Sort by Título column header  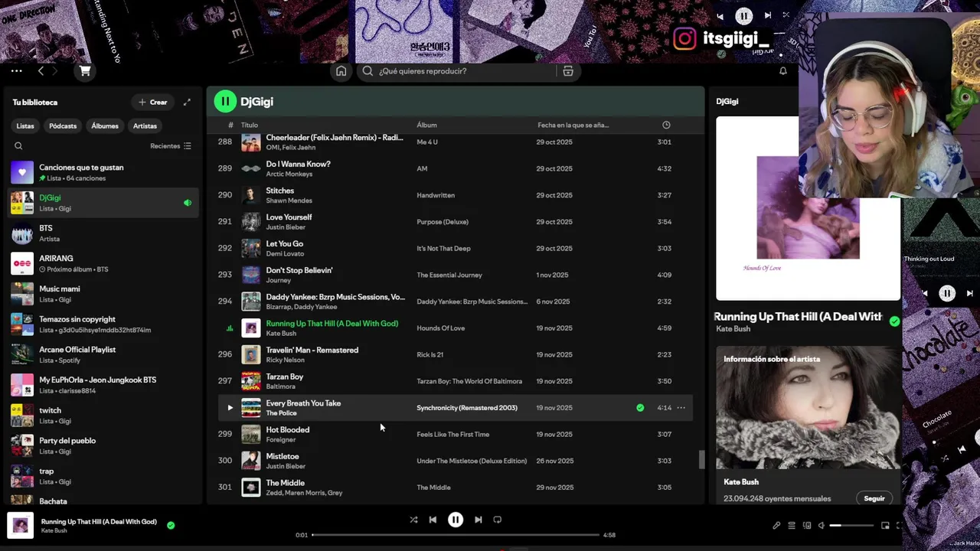point(250,125)
